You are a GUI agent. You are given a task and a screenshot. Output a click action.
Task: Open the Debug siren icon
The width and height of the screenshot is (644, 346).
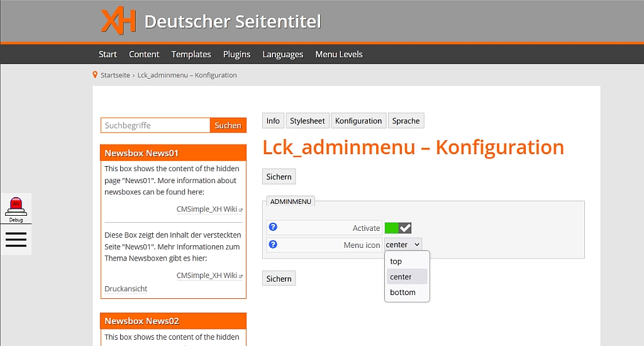16,206
